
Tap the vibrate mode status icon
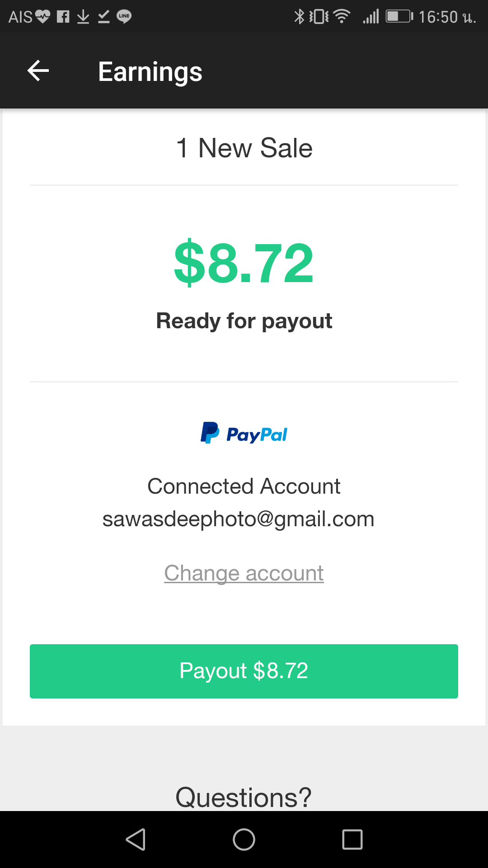tap(319, 17)
